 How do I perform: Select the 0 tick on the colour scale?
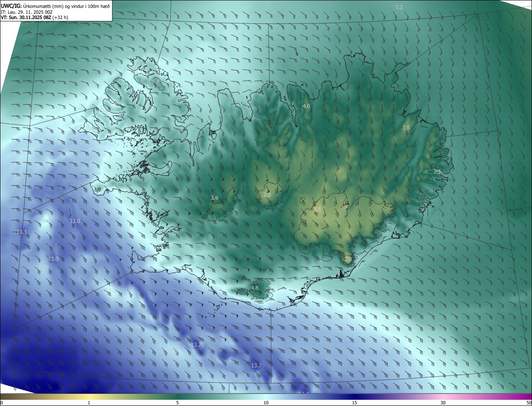pos(2,403)
